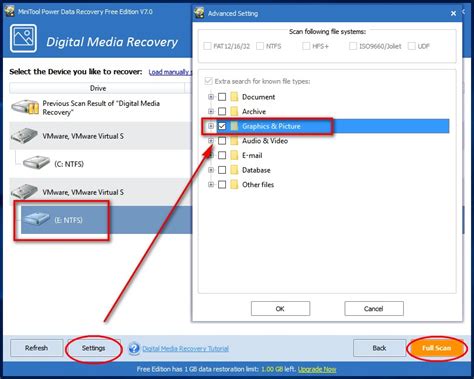Click the Refresh button
474x379 pixels.
(x=36, y=348)
